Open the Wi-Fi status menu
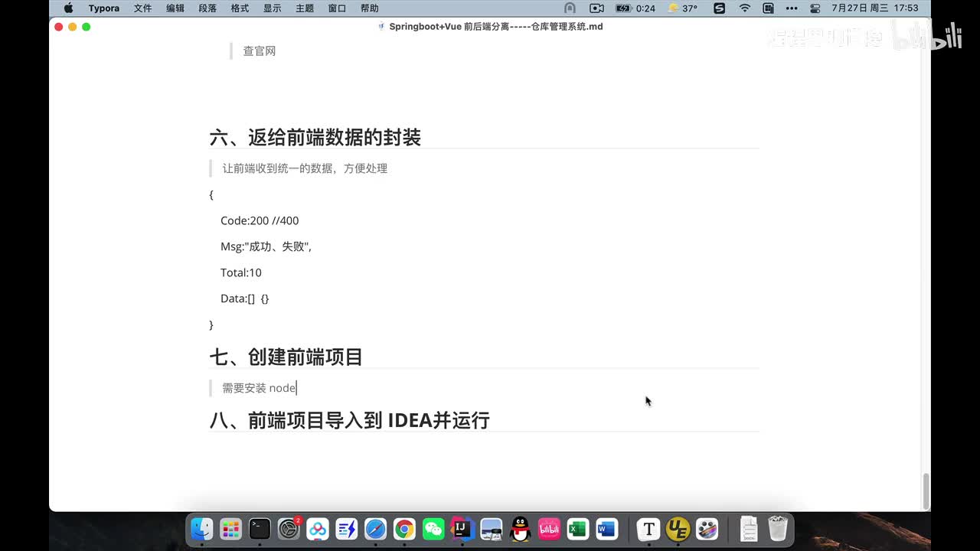The width and height of the screenshot is (980, 551). (744, 8)
